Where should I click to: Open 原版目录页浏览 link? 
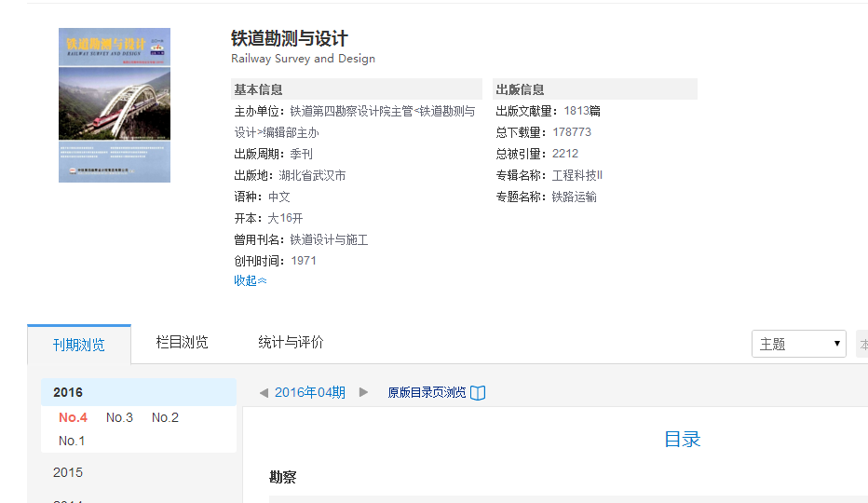click(427, 393)
